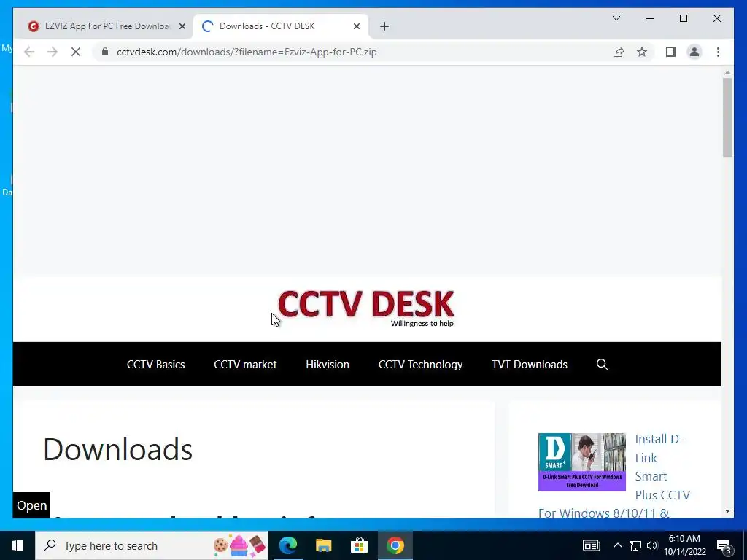Click the CCTV DESK logo
Screen dimensions: 747x560
click(x=366, y=307)
